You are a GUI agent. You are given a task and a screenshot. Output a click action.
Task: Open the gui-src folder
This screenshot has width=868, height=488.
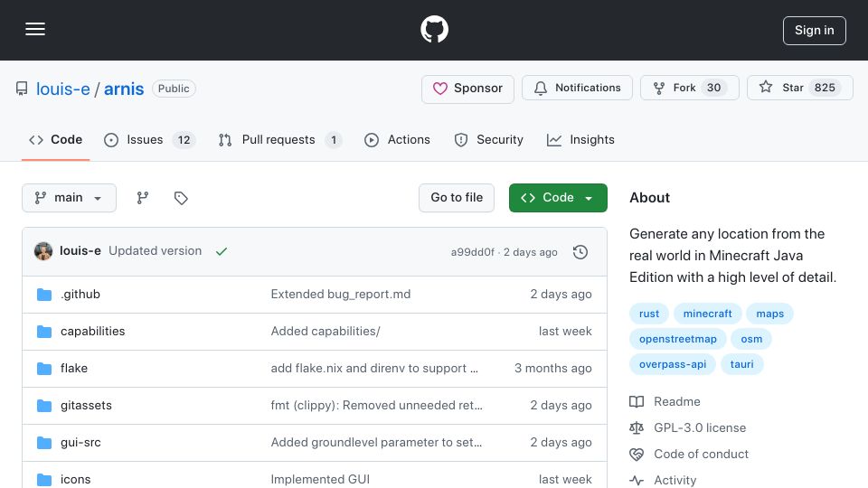80,442
